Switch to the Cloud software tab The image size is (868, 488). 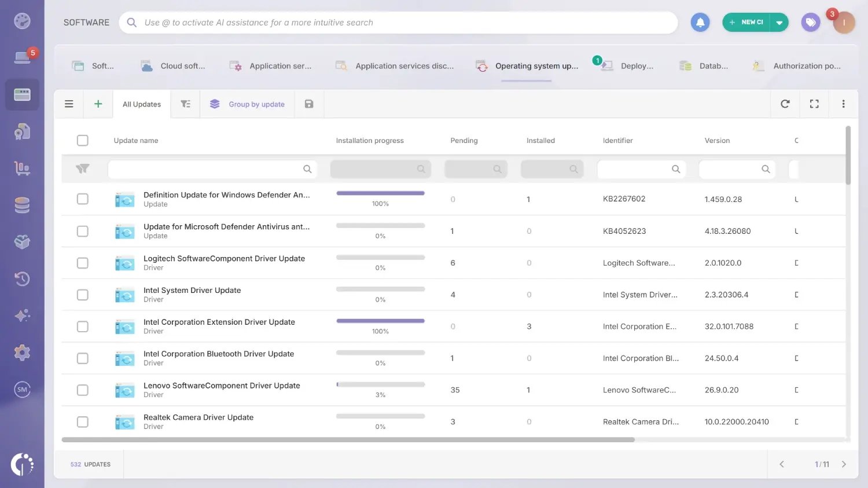(x=173, y=66)
